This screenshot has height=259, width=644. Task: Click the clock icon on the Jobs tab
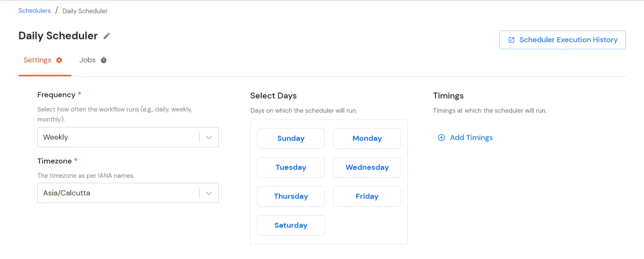[x=103, y=60]
